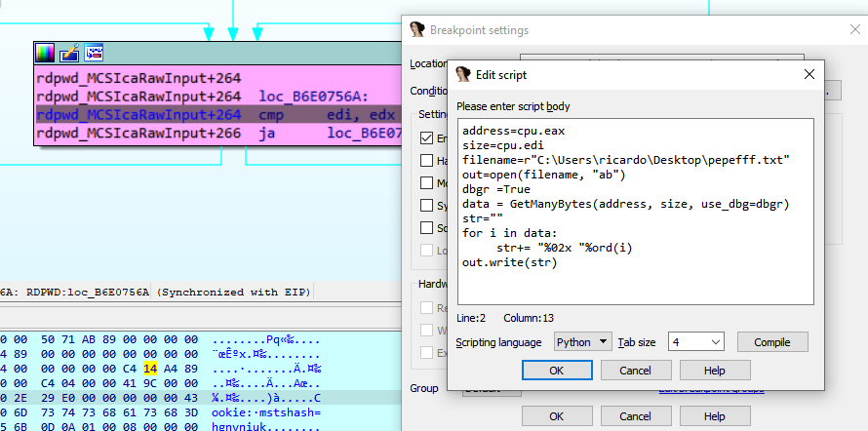Click Cancel in Breakpoint settings dialog
The height and width of the screenshot is (431, 868).
tap(635, 415)
